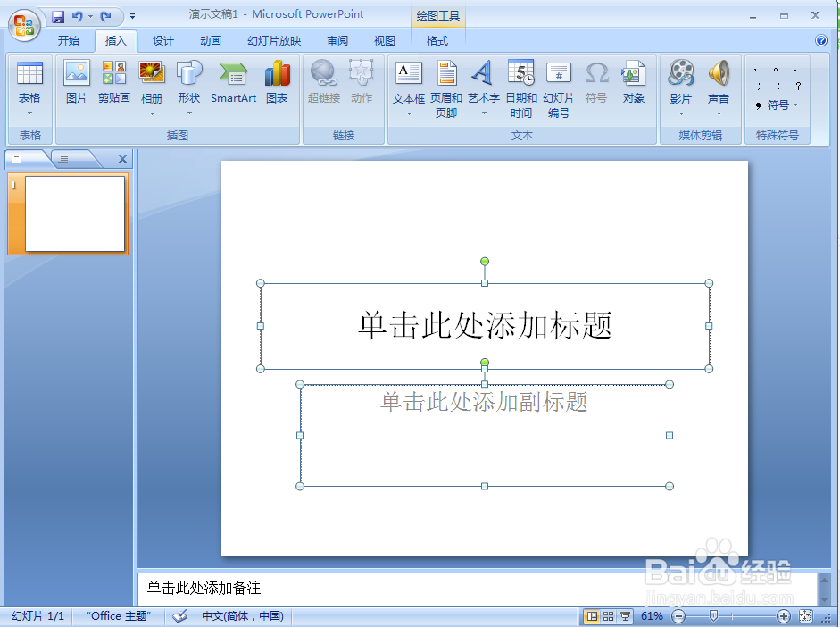Switch to Slide Sorter view
Screen dimensions: 840x627
(609, 616)
